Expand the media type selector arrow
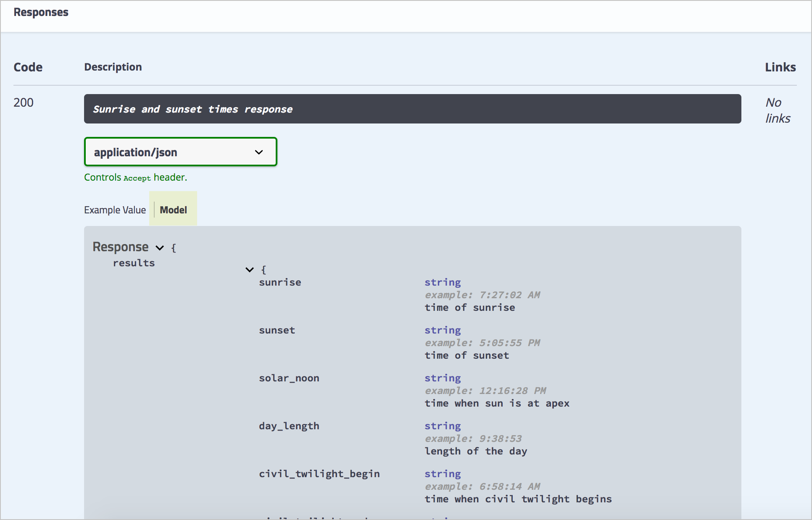This screenshot has width=812, height=520. [258, 152]
